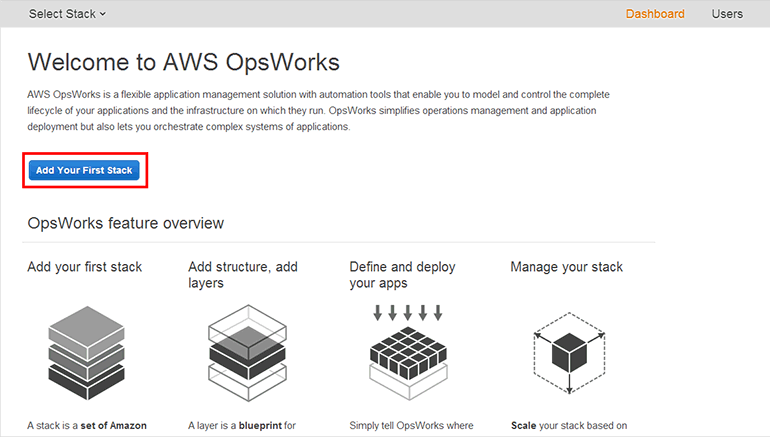Click the 'Welcome to AWS OpsWorks' title

click(x=183, y=62)
